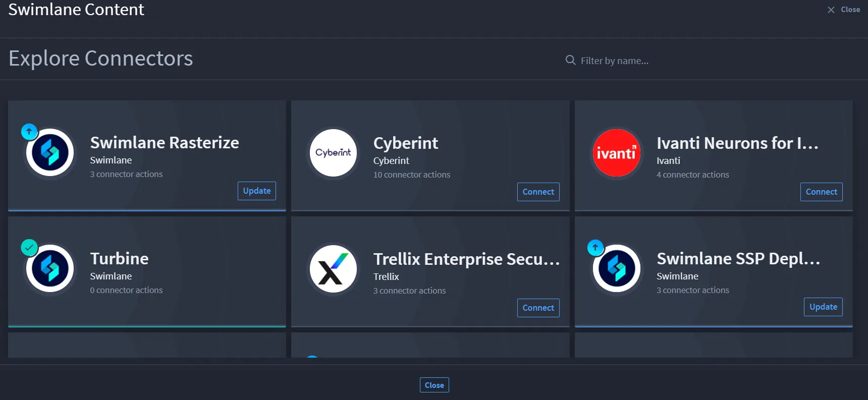The image size is (868, 400).
Task: Select the '0 connector actions' text
Action: 127,290
